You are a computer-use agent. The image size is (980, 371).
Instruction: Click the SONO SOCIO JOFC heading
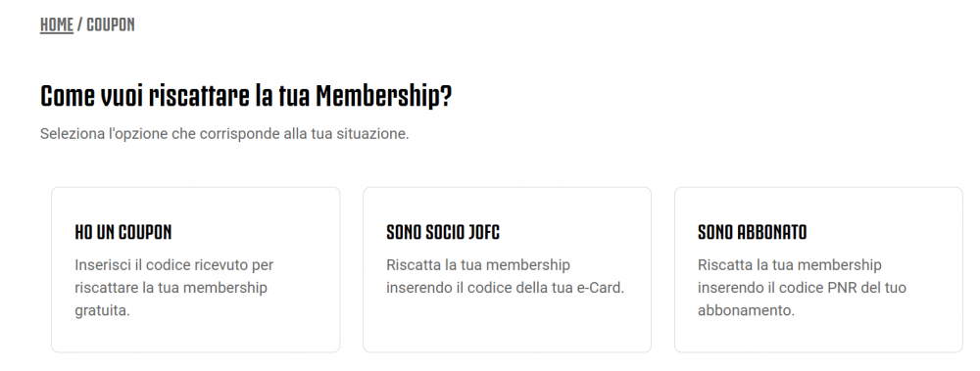[443, 232]
